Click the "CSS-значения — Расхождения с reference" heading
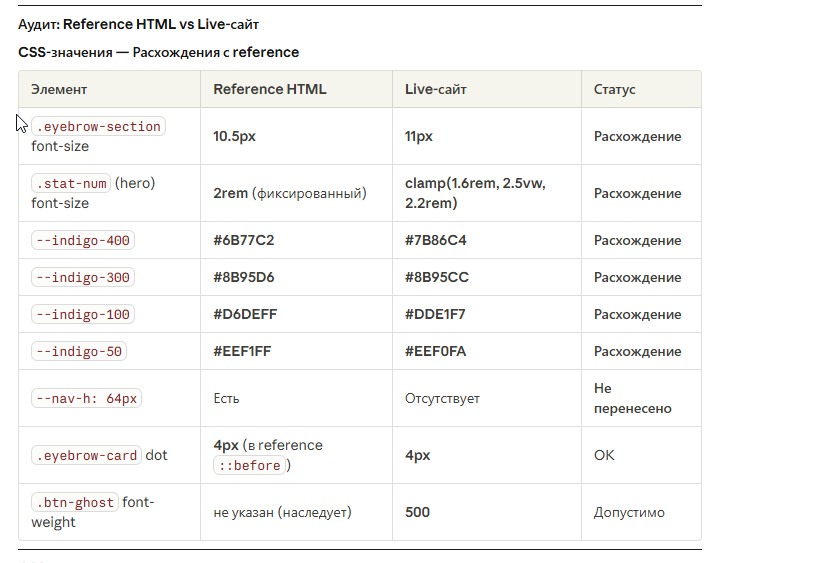The image size is (833, 563). pyautogui.click(x=158, y=52)
